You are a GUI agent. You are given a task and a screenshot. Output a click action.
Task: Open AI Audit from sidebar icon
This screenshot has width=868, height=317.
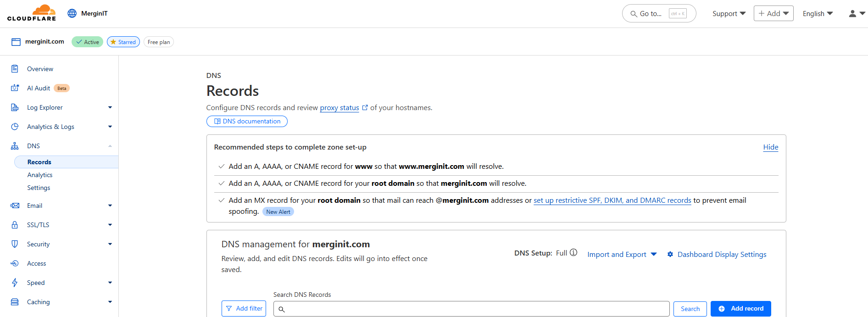point(15,88)
